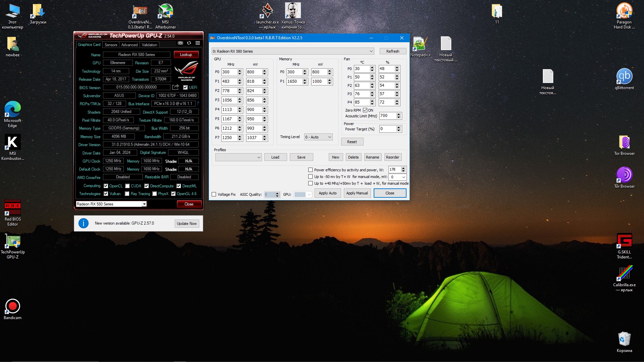644x362 pixels.
Task: Expand the Radeon RX 580 device dropdown
Action: point(371,51)
